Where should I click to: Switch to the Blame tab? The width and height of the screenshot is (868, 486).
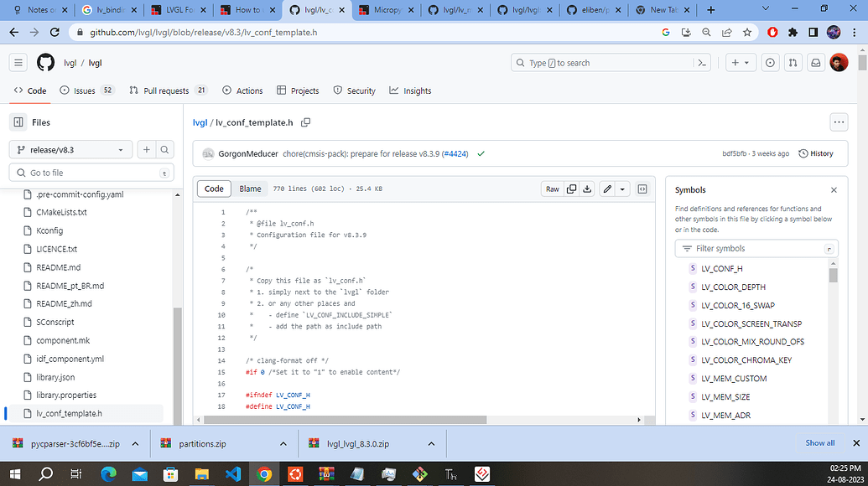coord(249,189)
